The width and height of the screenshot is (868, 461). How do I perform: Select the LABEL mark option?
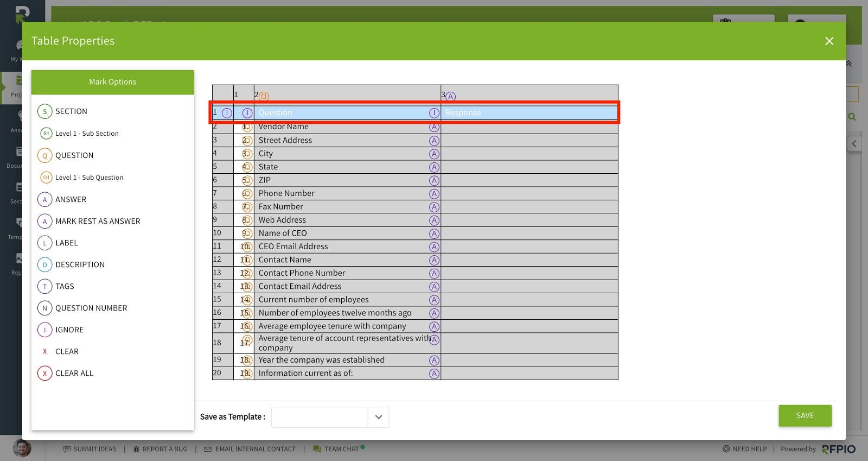coord(58,243)
